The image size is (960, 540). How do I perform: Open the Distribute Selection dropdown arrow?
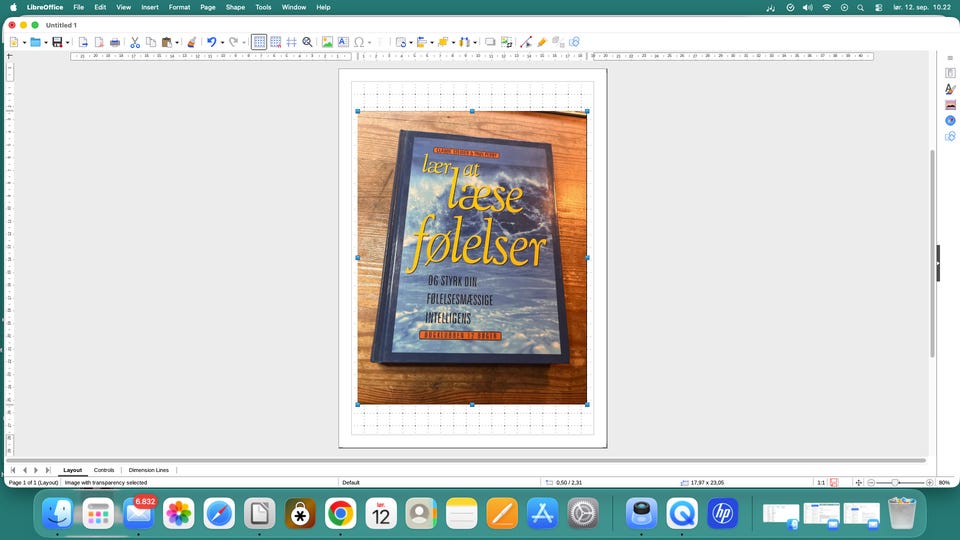click(474, 42)
